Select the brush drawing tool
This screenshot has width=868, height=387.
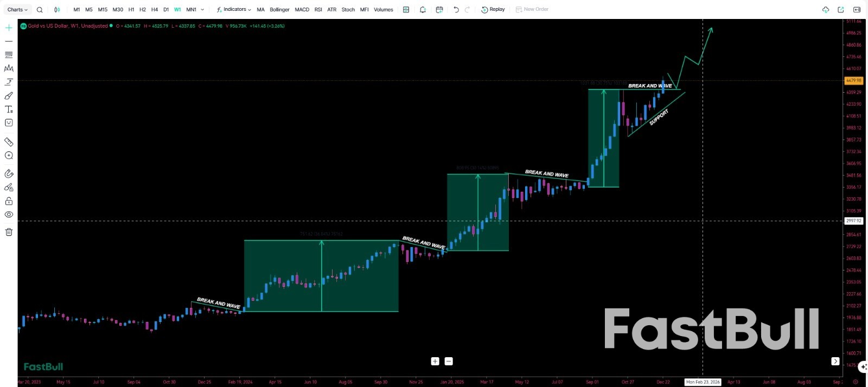point(9,95)
